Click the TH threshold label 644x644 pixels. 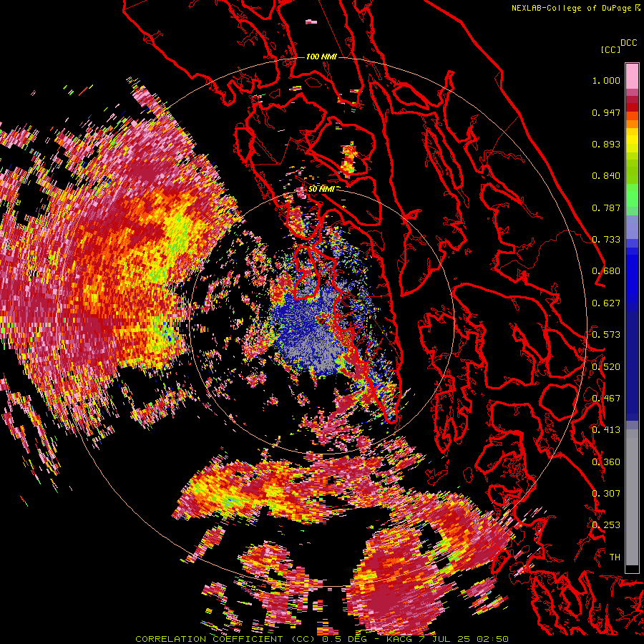[x=615, y=557]
